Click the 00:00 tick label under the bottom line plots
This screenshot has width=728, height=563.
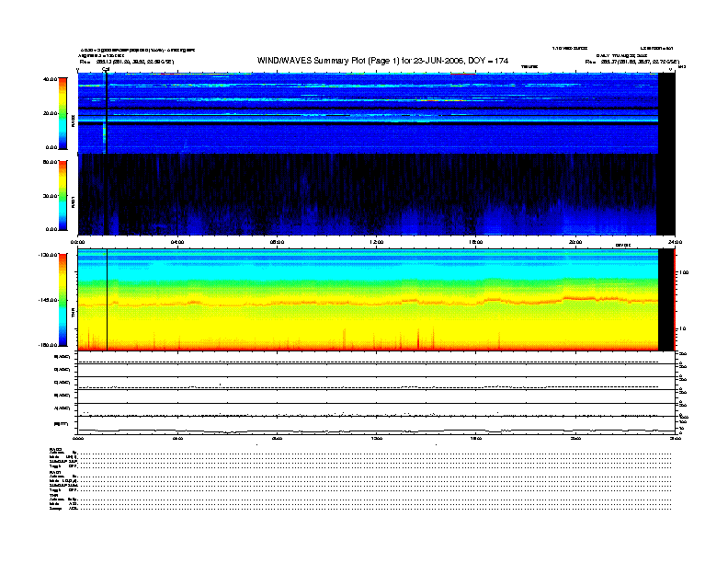78,438
